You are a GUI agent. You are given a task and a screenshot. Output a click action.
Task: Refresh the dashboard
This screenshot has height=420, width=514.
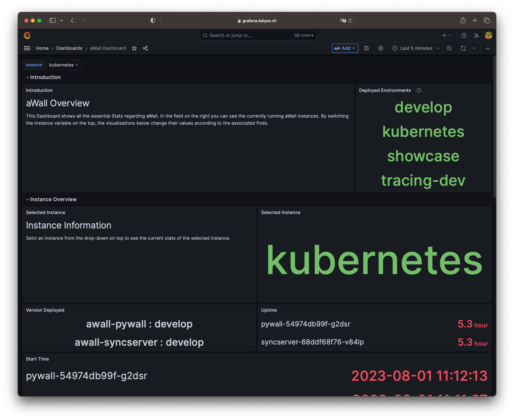[463, 48]
